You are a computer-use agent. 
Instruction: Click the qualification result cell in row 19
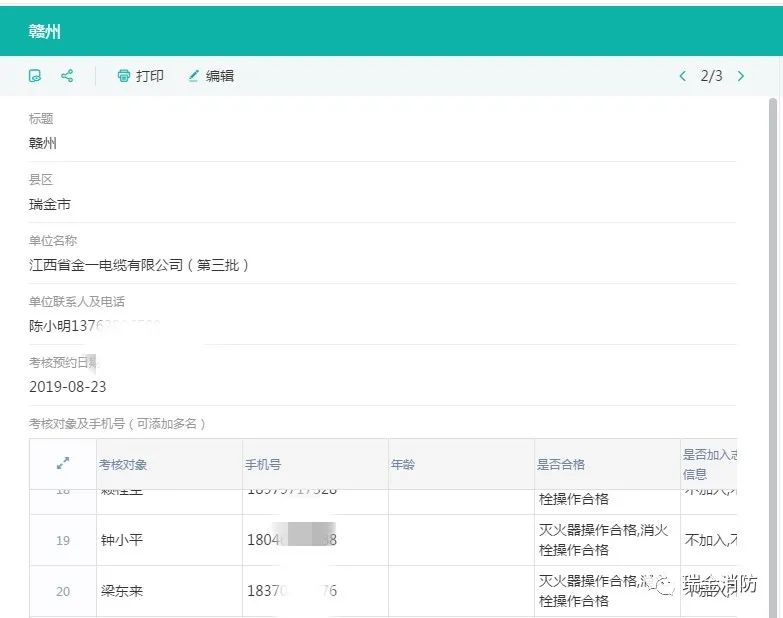point(607,540)
